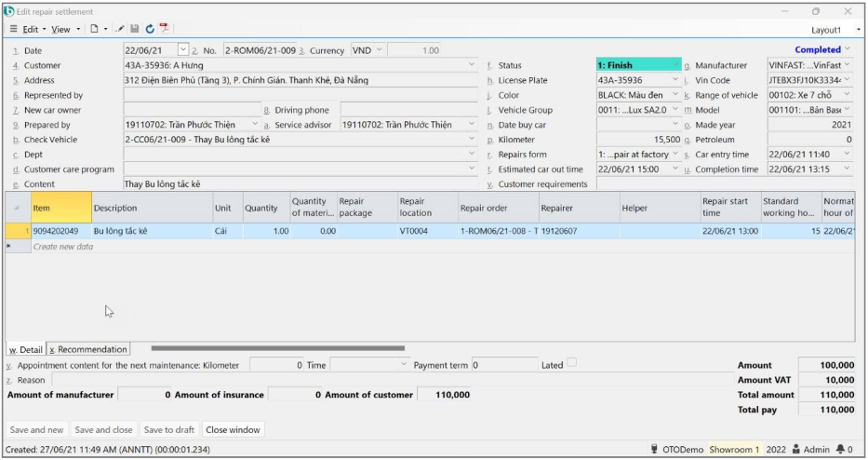The image size is (868, 460).
Task: Click the Bu lông tắc kê description cell
Action: pyautogui.click(x=153, y=231)
